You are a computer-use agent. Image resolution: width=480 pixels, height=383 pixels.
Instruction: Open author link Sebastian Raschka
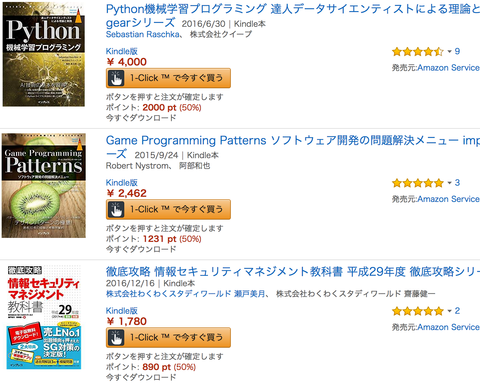click(143, 34)
